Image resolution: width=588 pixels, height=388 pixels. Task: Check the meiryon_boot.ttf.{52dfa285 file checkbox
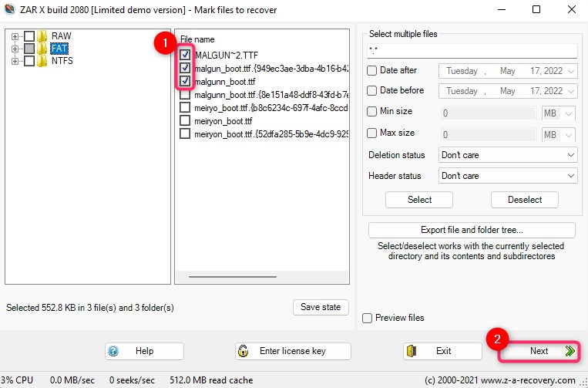pos(185,133)
